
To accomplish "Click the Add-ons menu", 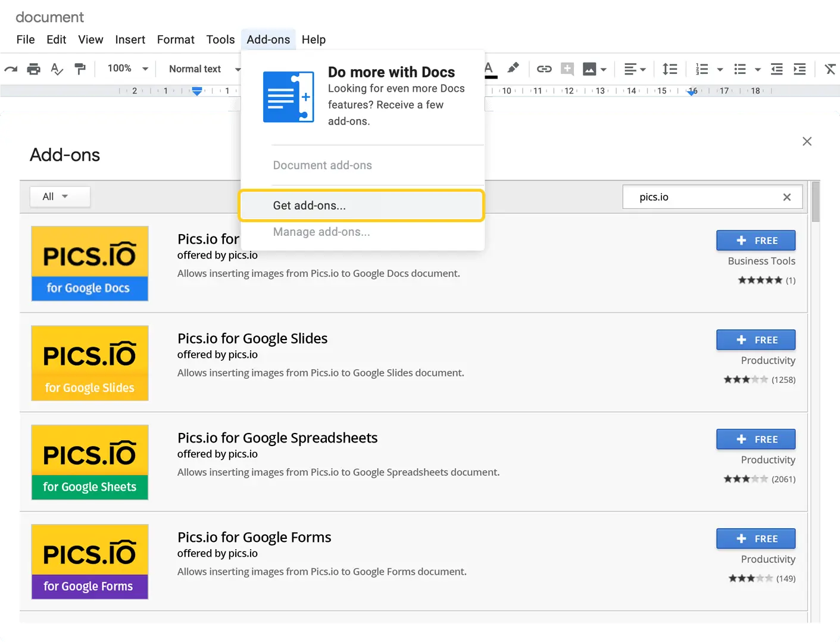I will click(268, 39).
